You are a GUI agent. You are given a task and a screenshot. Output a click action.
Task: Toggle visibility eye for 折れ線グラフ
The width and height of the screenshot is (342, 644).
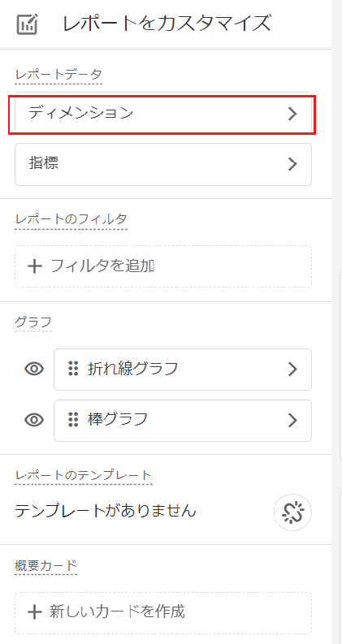(x=35, y=370)
